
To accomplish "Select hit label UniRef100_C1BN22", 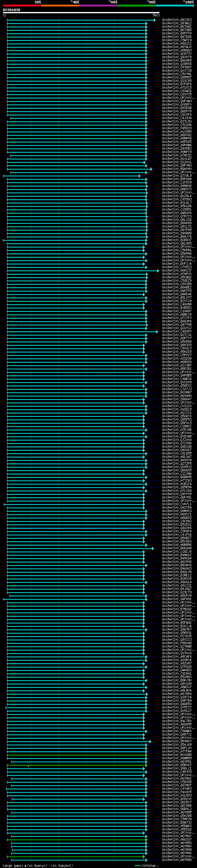I will coord(177,426).
